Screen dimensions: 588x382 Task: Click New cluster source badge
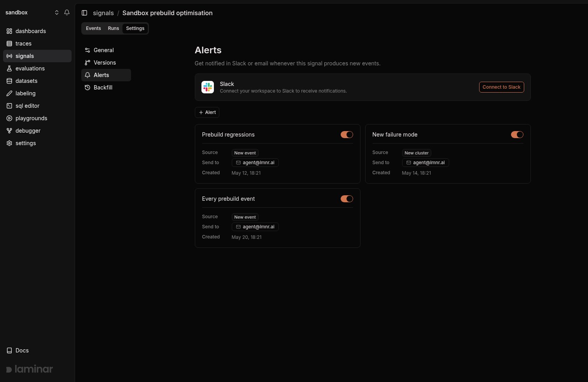click(416, 153)
